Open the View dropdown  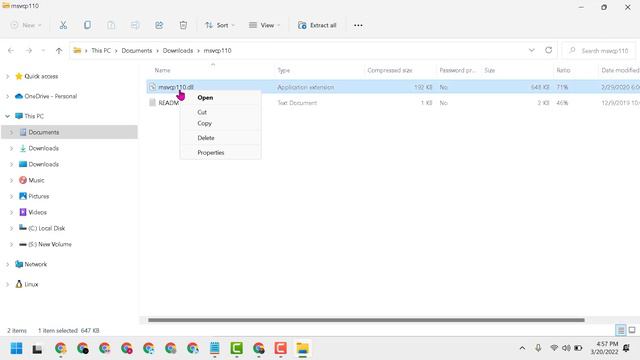(x=264, y=25)
